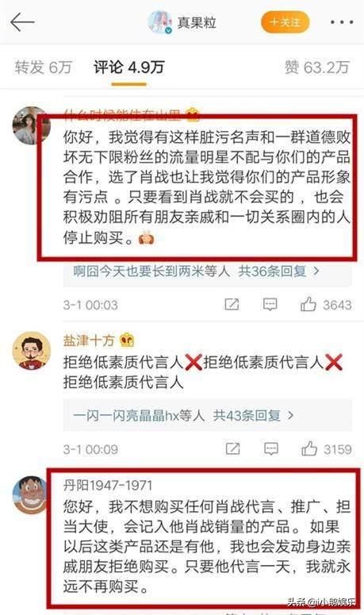View avatar of 丹阳1947-1971 commenter
The height and width of the screenshot is (615, 364).
pyautogui.click(x=30, y=495)
